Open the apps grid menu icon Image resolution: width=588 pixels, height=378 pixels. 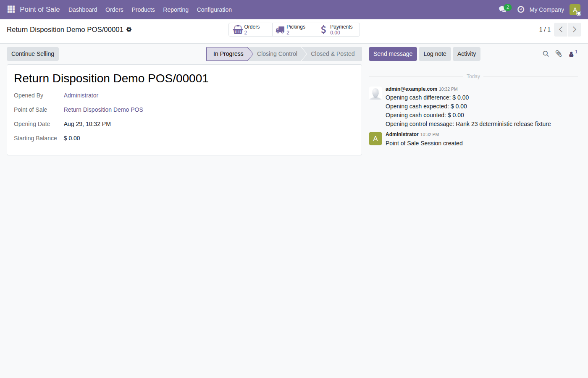pyautogui.click(x=11, y=9)
